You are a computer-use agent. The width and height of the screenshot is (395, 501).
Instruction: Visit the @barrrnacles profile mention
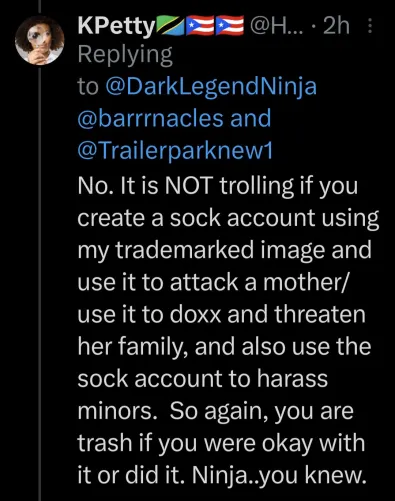(151, 118)
